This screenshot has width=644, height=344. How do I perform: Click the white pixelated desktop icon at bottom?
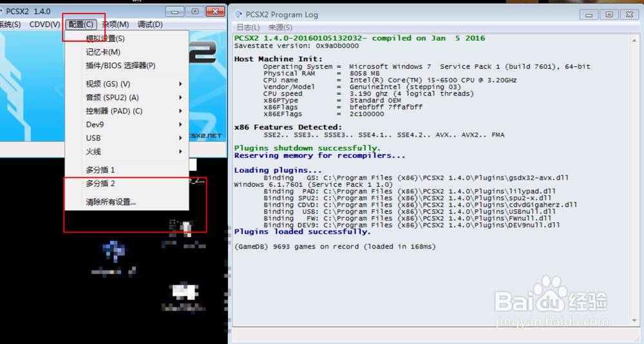click(x=184, y=291)
